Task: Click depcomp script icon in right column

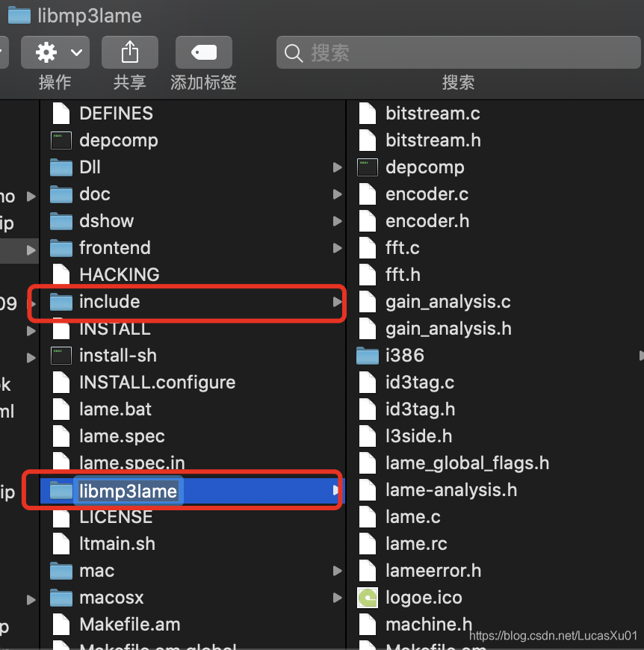Action: 367,167
